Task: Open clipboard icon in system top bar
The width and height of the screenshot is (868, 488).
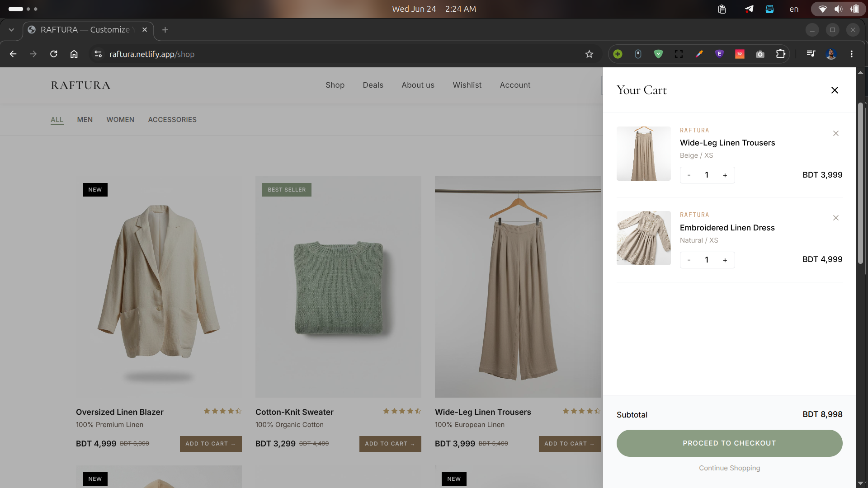Action: tap(722, 9)
